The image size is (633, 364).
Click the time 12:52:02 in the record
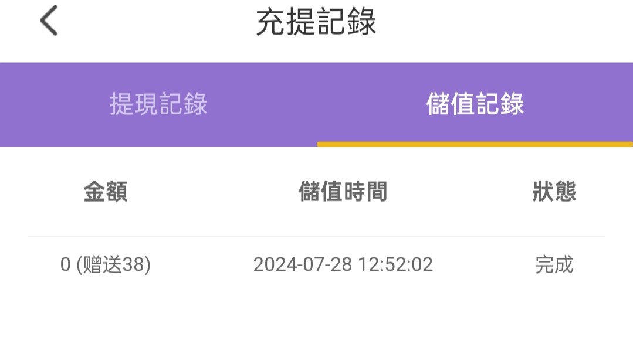click(397, 265)
